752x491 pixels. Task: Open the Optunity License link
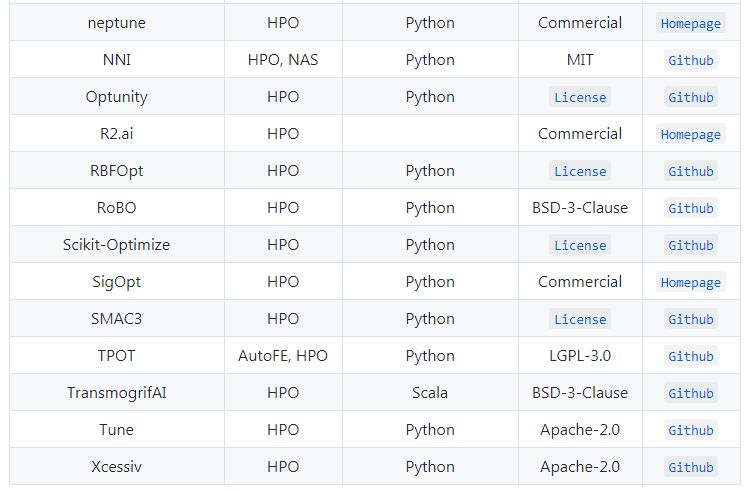[580, 97]
